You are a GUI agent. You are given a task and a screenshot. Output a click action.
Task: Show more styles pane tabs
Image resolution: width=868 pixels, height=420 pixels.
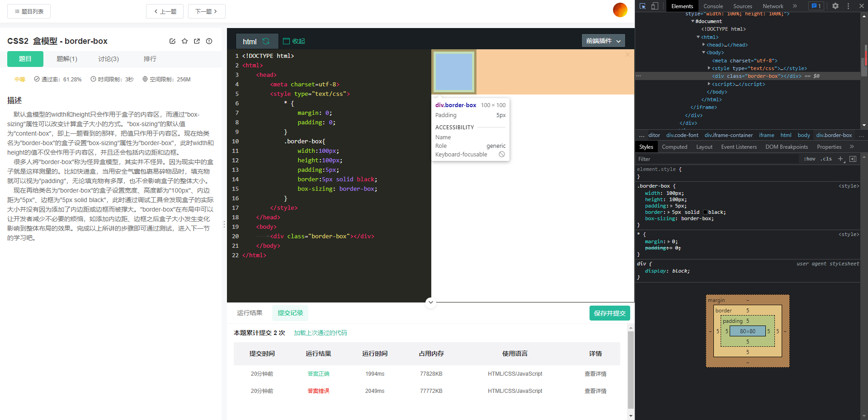click(852, 147)
